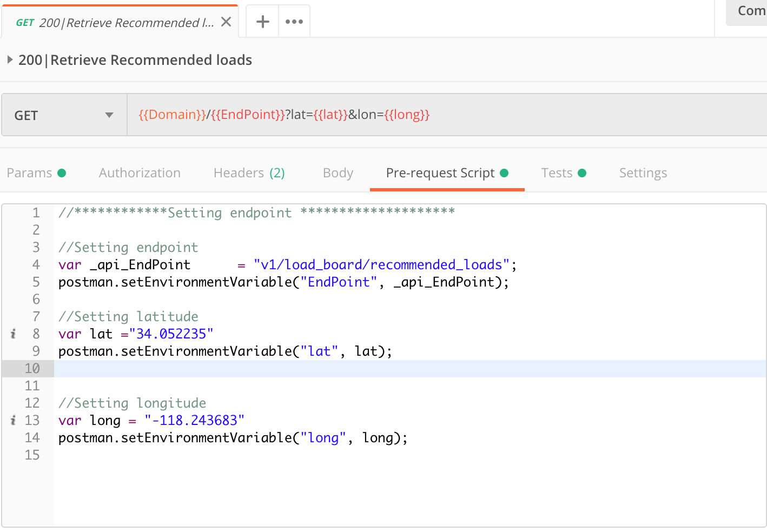Open the tab options ellipsis menu
The image size is (767, 532).
[x=294, y=22]
